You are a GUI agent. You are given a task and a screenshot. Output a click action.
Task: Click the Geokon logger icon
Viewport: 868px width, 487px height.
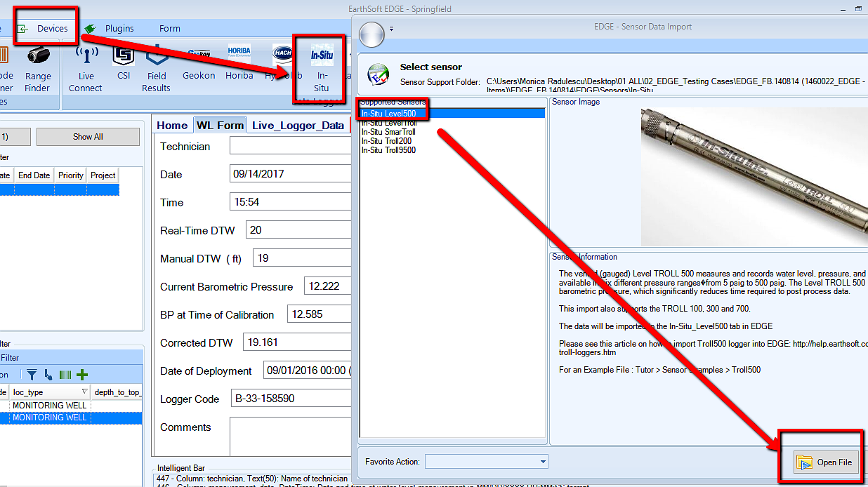(199, 63)
